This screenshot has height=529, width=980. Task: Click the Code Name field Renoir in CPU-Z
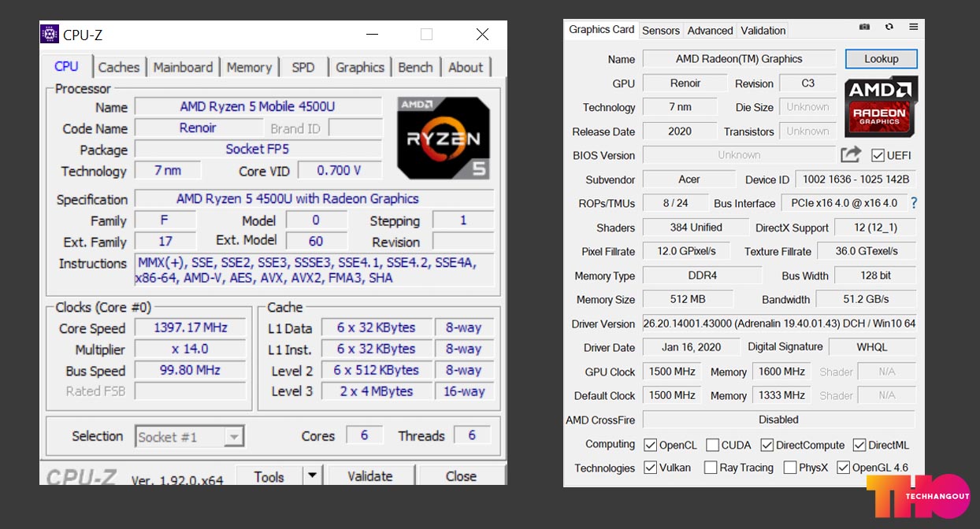click(x=199, y=128)
